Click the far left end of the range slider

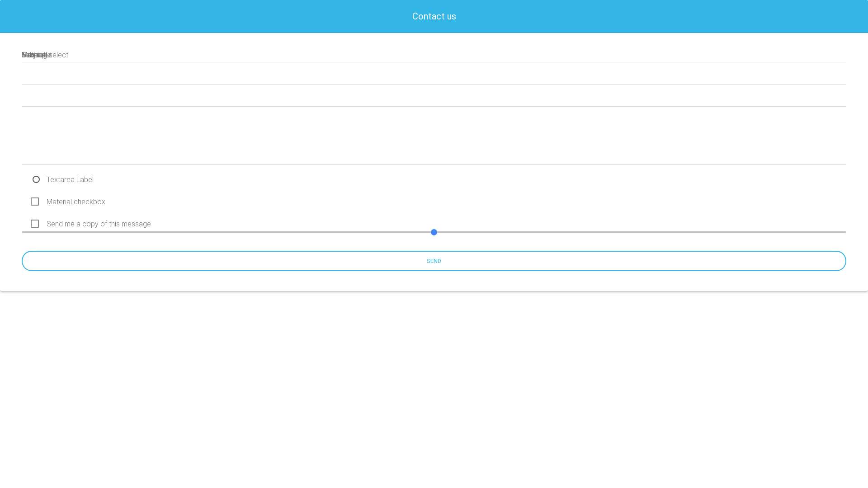point(24,232)
